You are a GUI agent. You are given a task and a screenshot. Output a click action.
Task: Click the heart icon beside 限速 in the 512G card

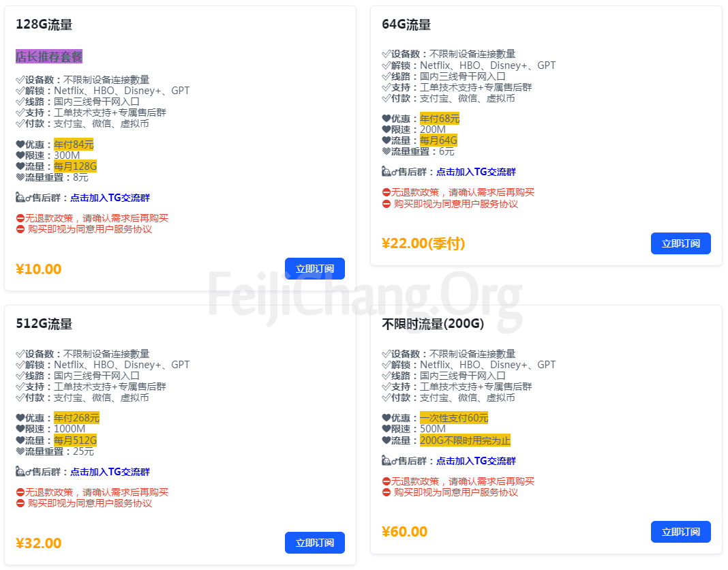tap(20, 430)
